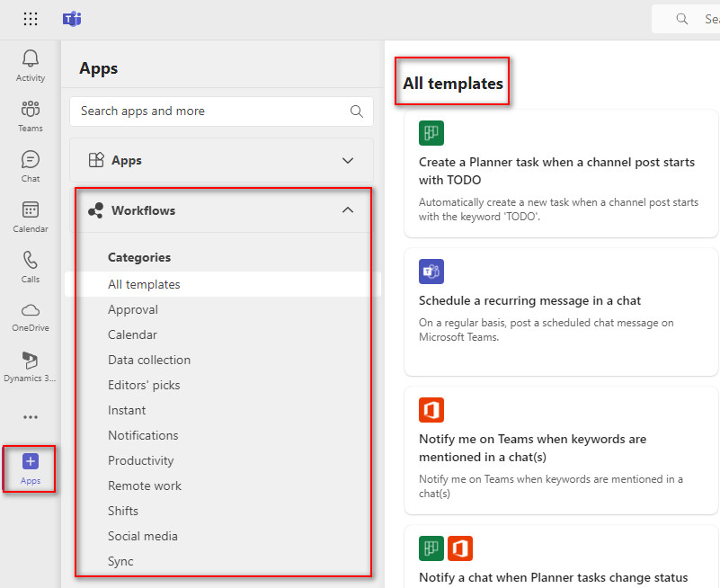Show more apps via the ellipsis
720x588 pixels.
pyautogui.click(x=31, y=417)
